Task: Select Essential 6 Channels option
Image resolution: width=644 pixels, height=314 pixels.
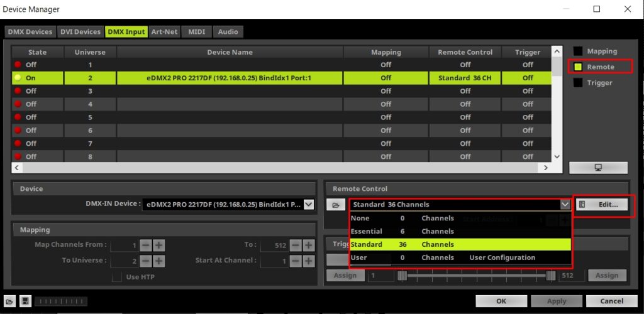Action: [x=460, y=231]
